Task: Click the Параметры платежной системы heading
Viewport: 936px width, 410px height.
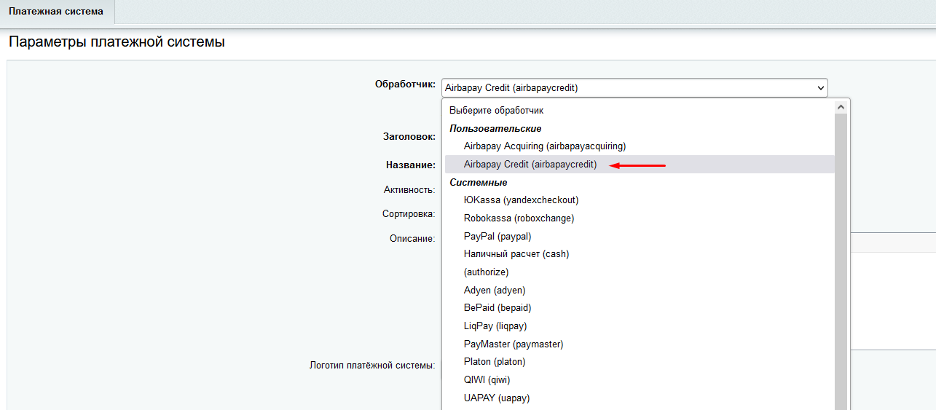Action: (x=117, y=43)
